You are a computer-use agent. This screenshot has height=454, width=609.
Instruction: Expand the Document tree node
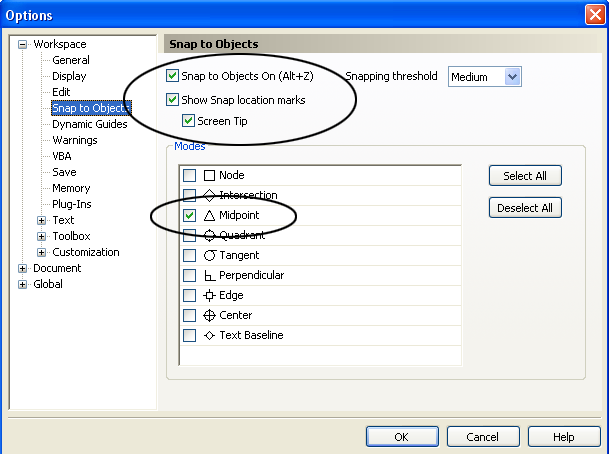(x=23, y=268)
